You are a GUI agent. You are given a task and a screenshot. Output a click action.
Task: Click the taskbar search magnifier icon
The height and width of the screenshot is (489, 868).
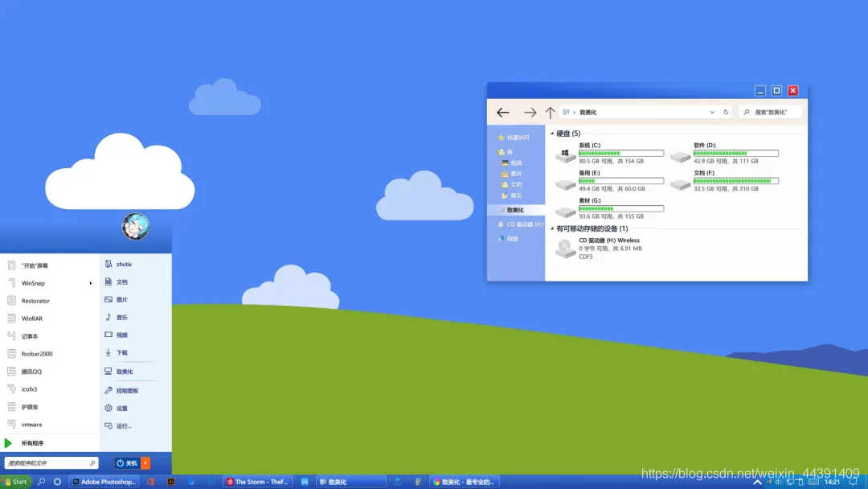tap(42, 482)
